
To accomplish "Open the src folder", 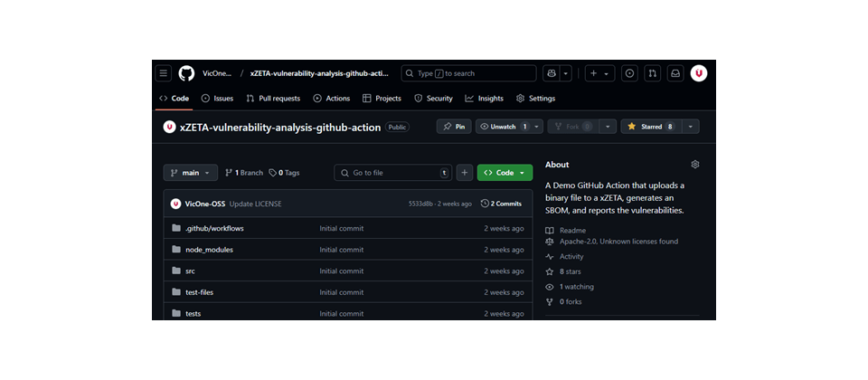I will (x=190, y=271).
